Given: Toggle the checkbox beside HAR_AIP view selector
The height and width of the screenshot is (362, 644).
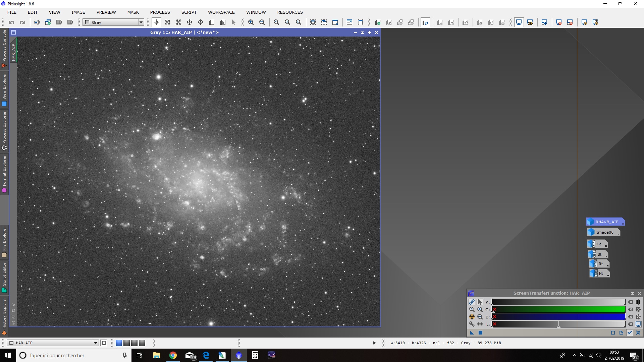Looking at the screenshot, I should click(x=104, y=343).
